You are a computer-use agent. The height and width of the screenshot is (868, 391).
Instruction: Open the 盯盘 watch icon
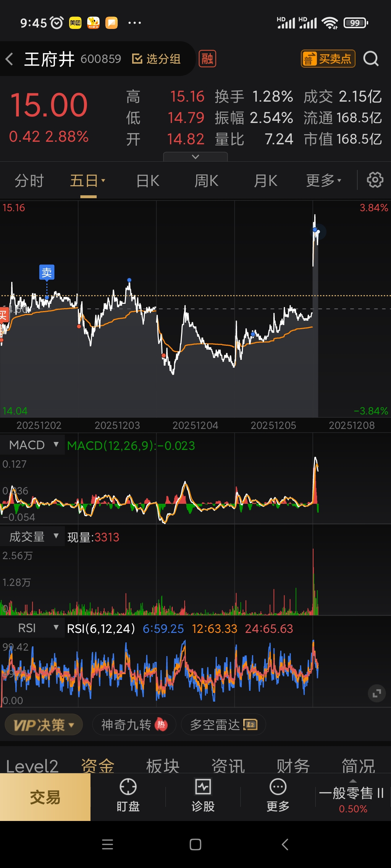click(x=128, y=795)
